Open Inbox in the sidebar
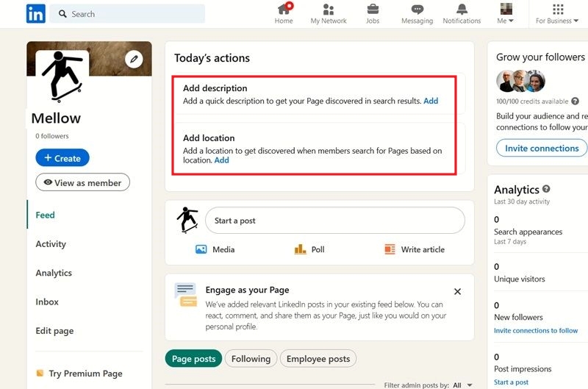Image resolution: width=588 pixels, height=389 pixels. 47,301
